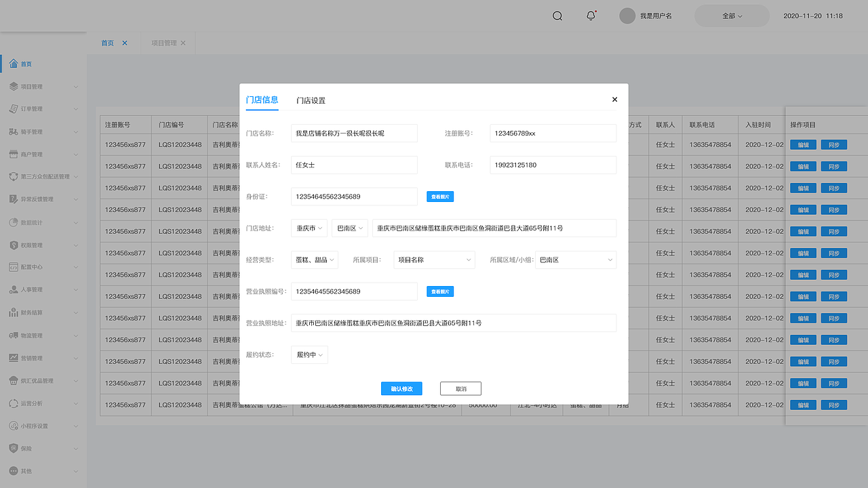Click the 联系人姓名 input field
The image size is (868, 488).
(354, 165)
